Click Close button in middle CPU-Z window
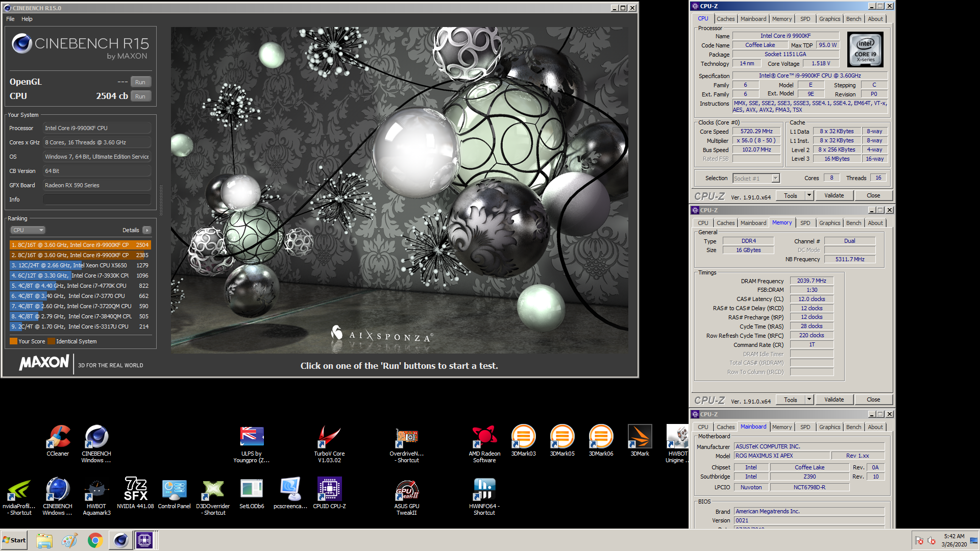This screenshot has width=980, height=551. (873, 399)
